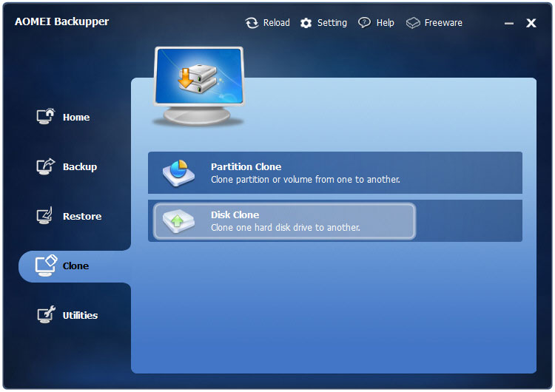Choose the Disk Clone title
Screen dimensions: 555x392
pos(235,214)
